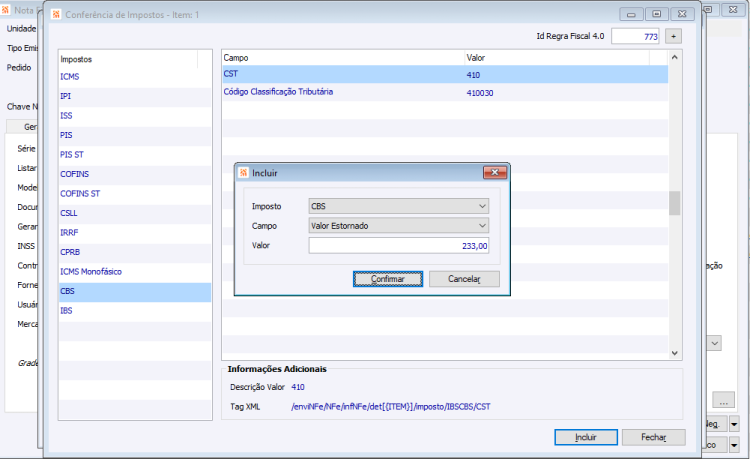Click the table scrollbar up arrow

click(674, 57)
